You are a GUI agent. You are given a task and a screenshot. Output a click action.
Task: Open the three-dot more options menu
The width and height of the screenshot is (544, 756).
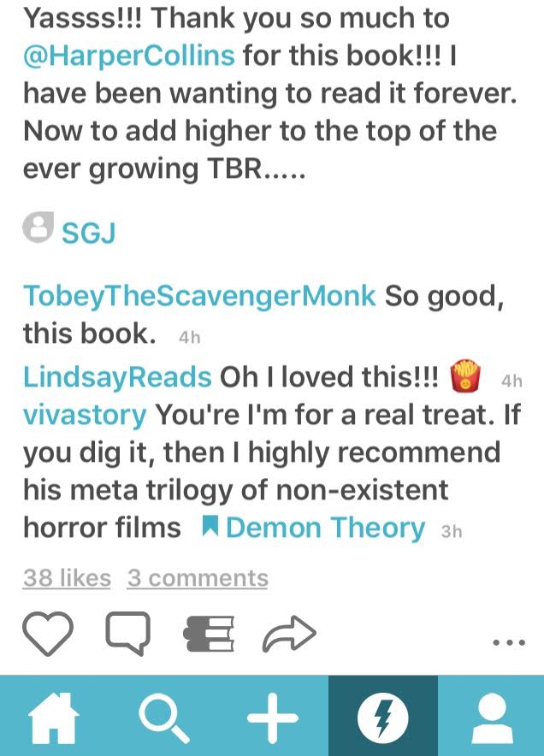click(x=509, y=642)
